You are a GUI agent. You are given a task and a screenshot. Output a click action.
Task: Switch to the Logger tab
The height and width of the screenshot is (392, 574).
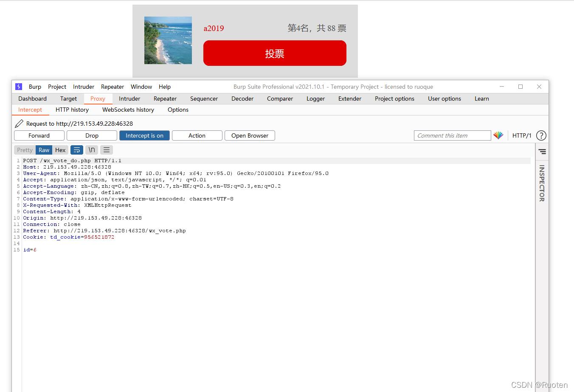(315, 99)
